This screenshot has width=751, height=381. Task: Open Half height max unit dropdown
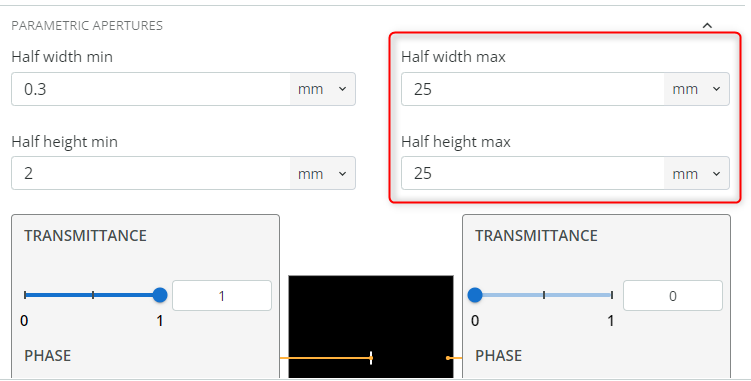[696, 173]
